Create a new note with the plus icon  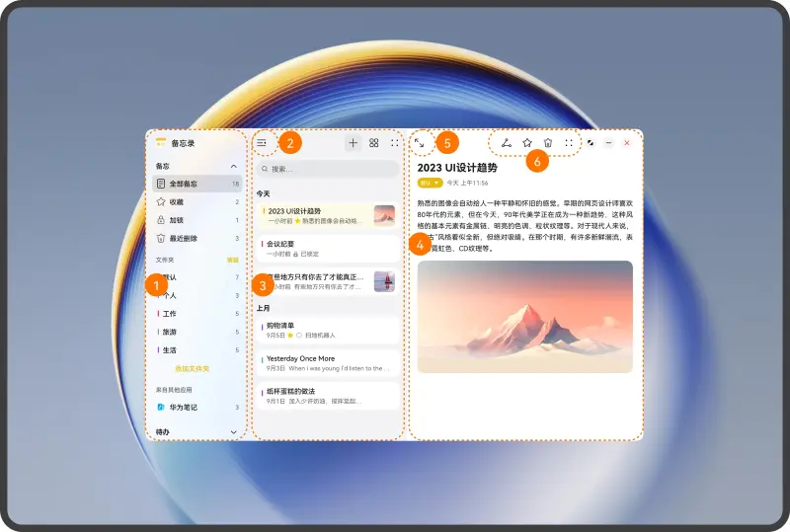354,143
